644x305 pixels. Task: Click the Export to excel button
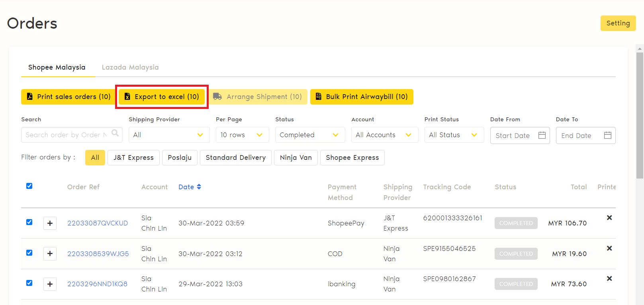162,97
